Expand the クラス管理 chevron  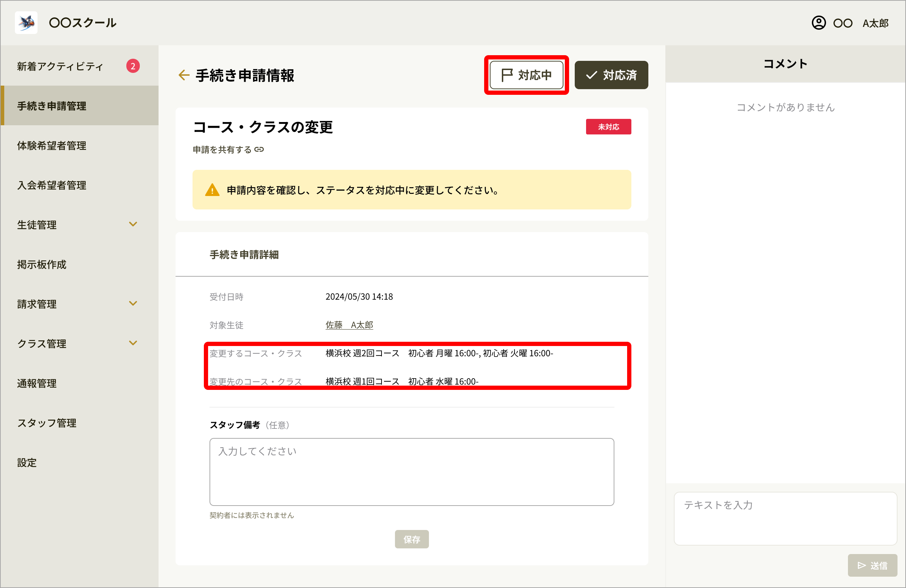click(x=133, y=343)
